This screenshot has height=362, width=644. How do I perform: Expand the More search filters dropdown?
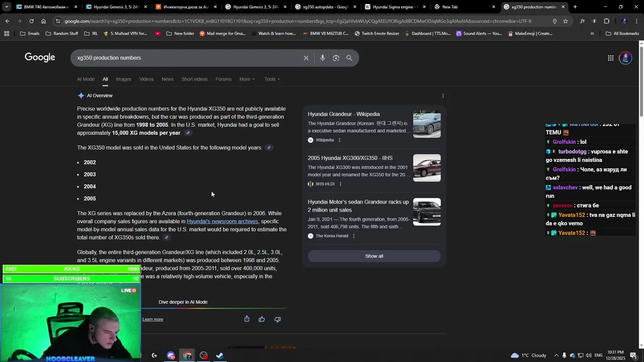tap(247, 79)
